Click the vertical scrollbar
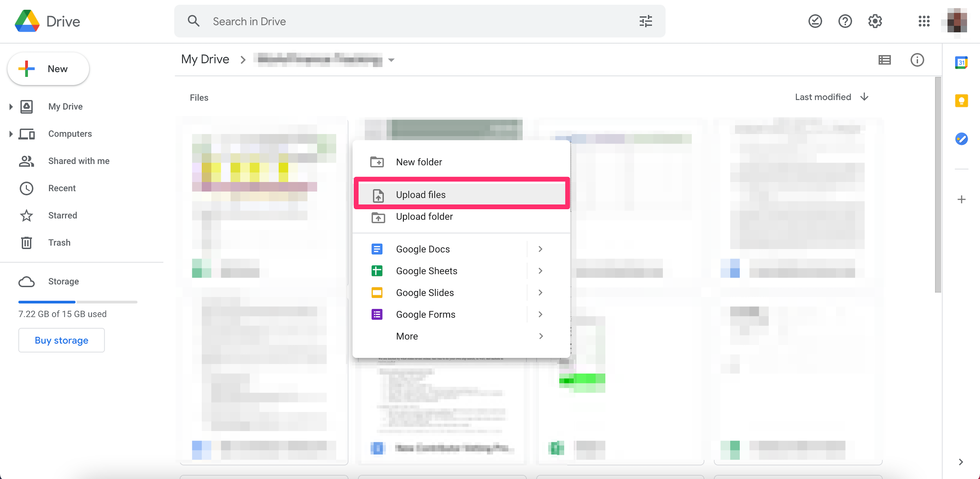 pyautogui.click(x=938, y=184)
